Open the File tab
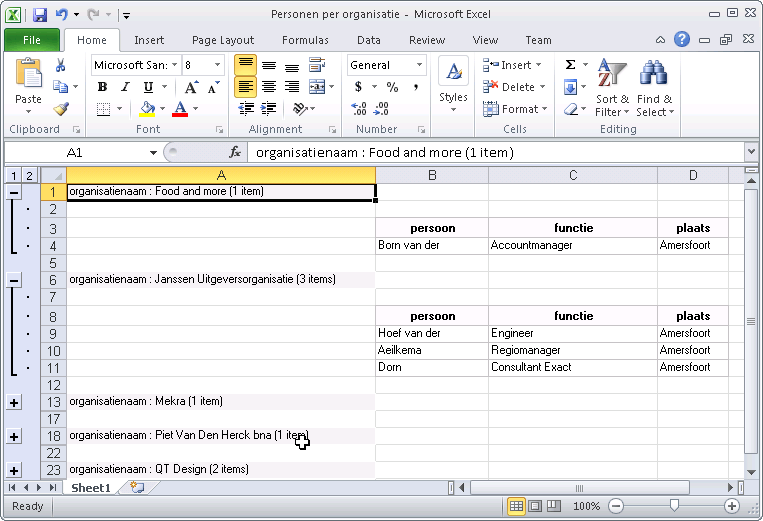The width and height of the screenshot is (763, 521). pos(32,40)
